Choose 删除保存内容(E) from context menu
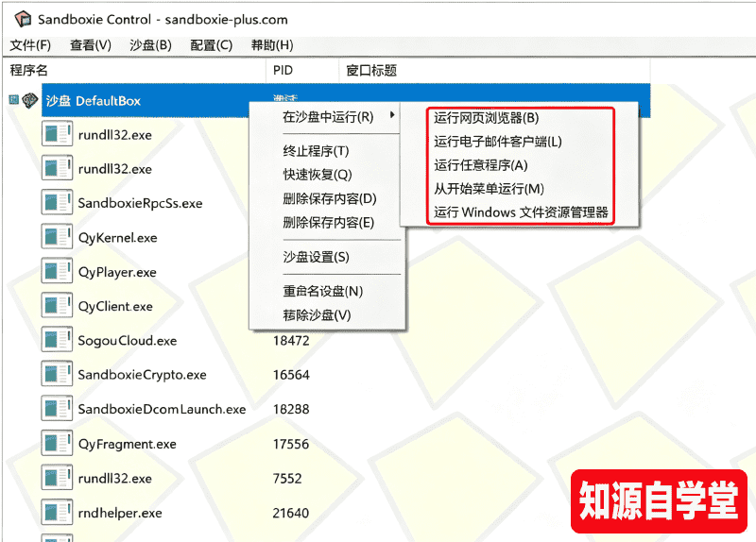The image size is (756, 542). pos(329,223)
